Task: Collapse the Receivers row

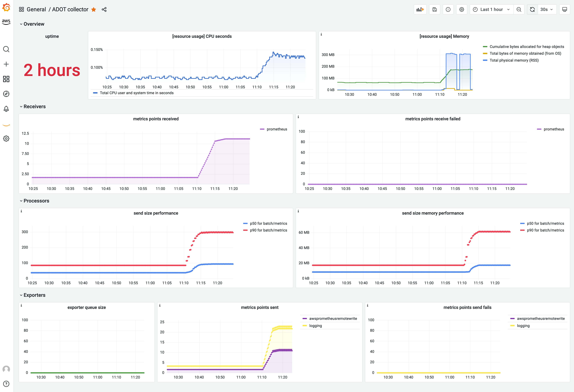Action: pyautogui.click(x=35, y=106)
